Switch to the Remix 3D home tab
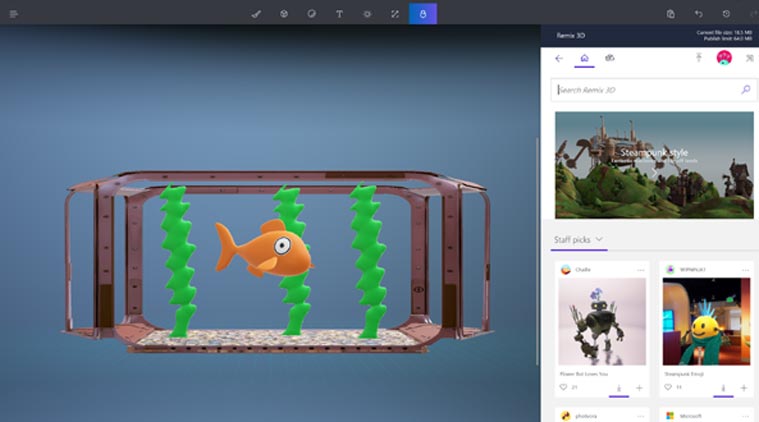This screenshot has width=759, height=422. point(584,59)
